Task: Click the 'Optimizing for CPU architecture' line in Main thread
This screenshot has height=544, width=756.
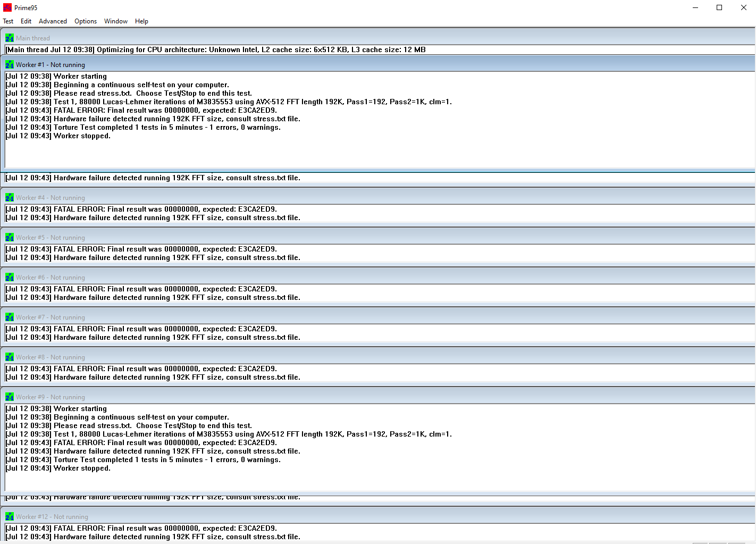Action: pyautogui.click(x=216, y=49)
